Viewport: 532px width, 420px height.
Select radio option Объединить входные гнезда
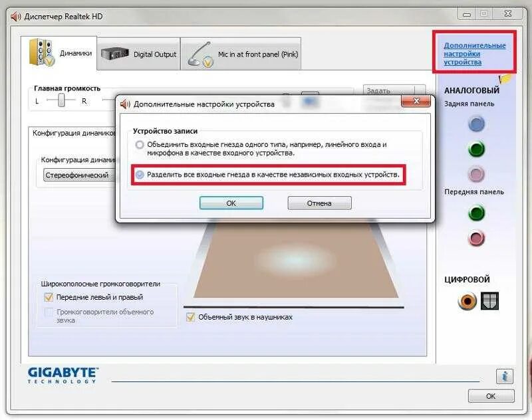[x=140, y=145]
